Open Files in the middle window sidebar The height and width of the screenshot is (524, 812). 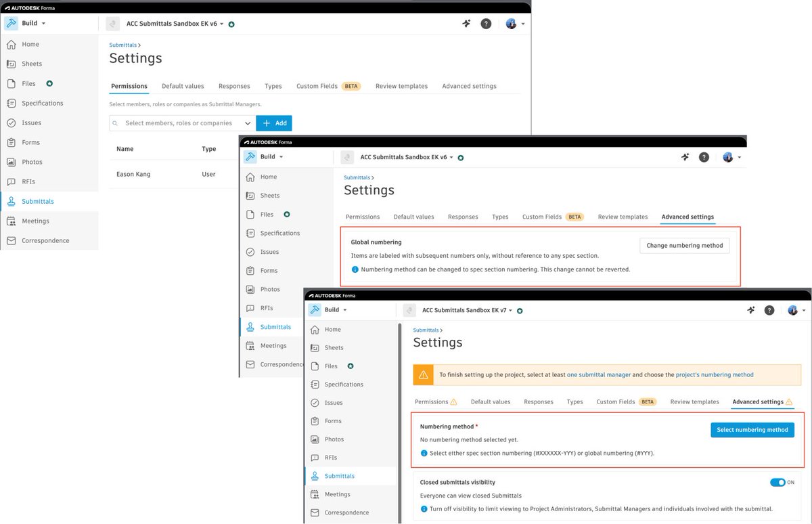pyautogui.click(x=267, y=214)
